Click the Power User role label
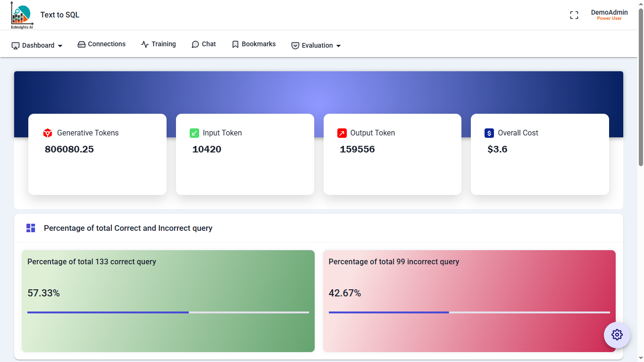The width and height of the screenshot is (644, 362). pos(610,18)
